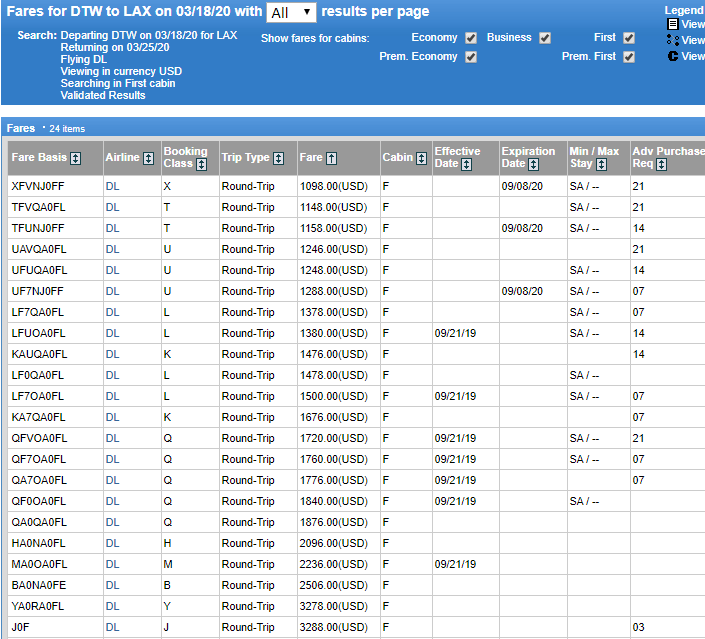Click the Trip Type sort icon
This screenshot has height=639, width=705.
278,158
